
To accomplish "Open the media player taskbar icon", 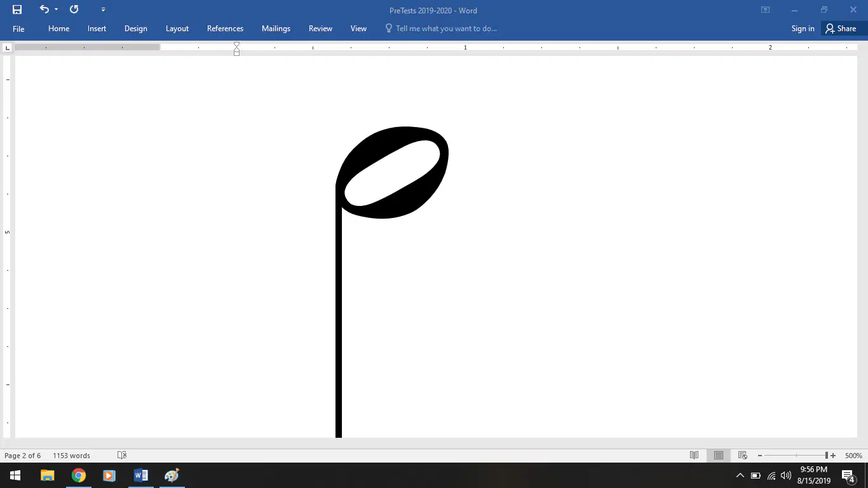I will pos(109,475).
